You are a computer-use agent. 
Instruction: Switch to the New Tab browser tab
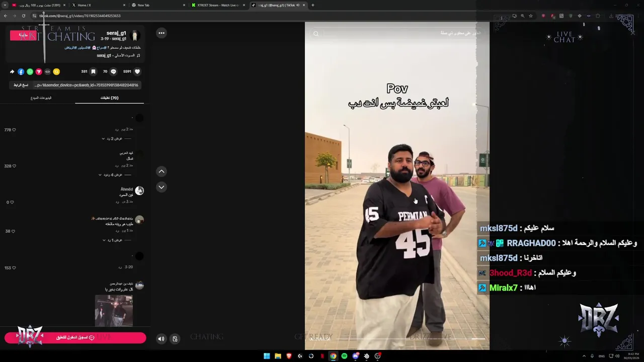(158, 5)
